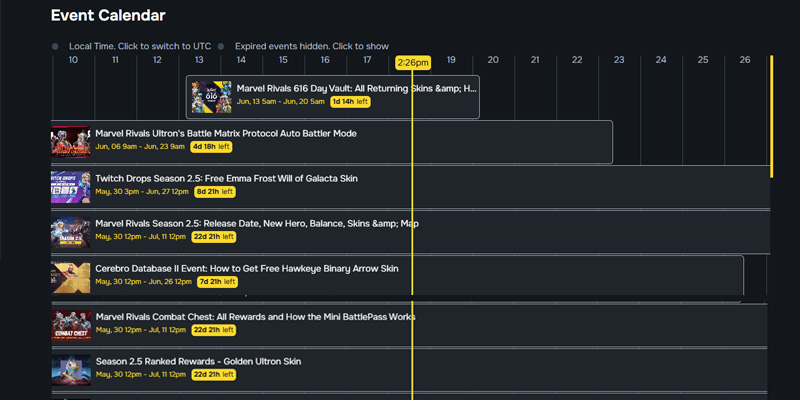Open the Twitch Drops Season 2.5 thumbnail

pos(71,187)
